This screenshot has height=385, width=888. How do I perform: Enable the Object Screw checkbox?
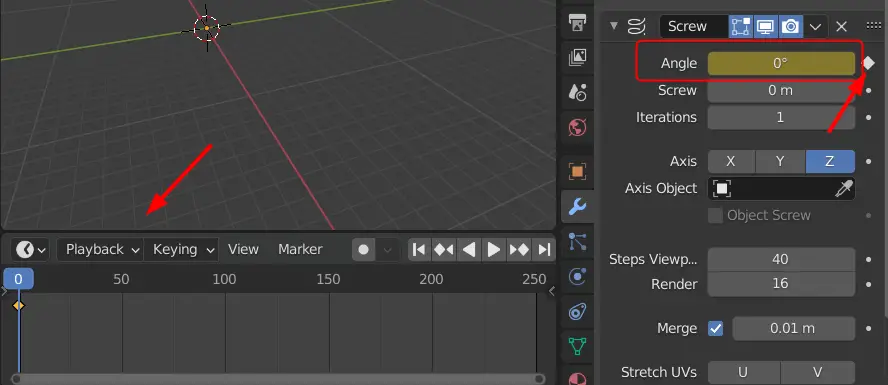(x=716, y=216)
